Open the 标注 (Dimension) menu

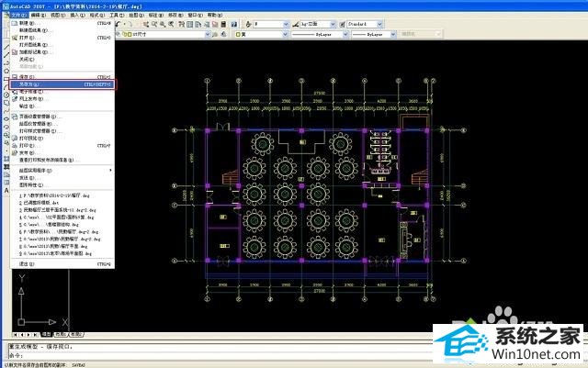[155, 15]
